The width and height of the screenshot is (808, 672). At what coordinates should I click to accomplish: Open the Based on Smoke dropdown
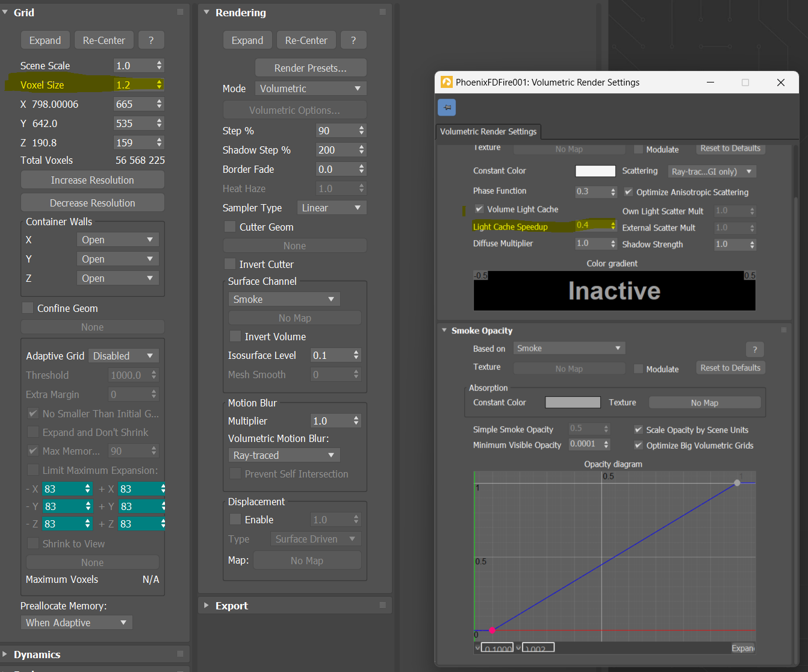coord(569,348)
